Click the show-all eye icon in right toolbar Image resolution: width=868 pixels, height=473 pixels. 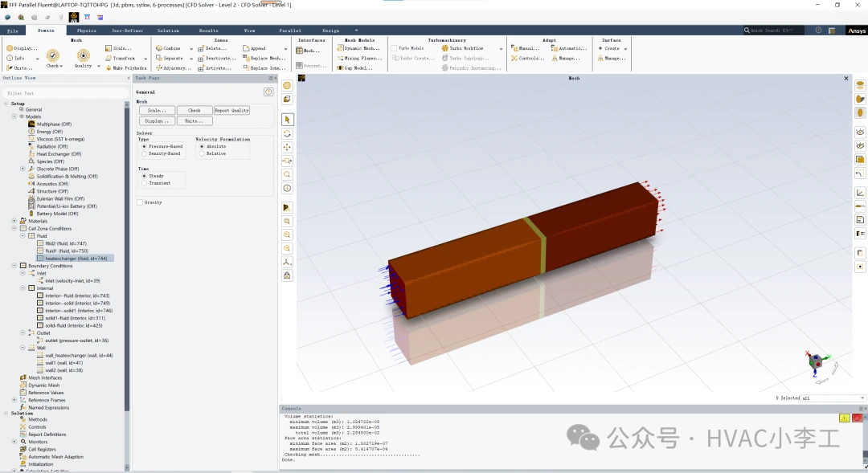click(860, 133)
